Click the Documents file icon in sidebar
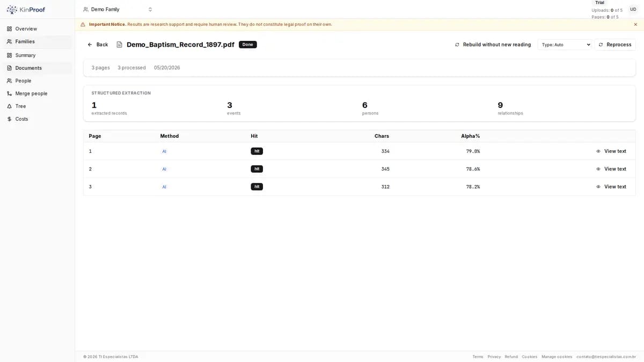Viewport: 644px width, 362px height. (9, 68)
